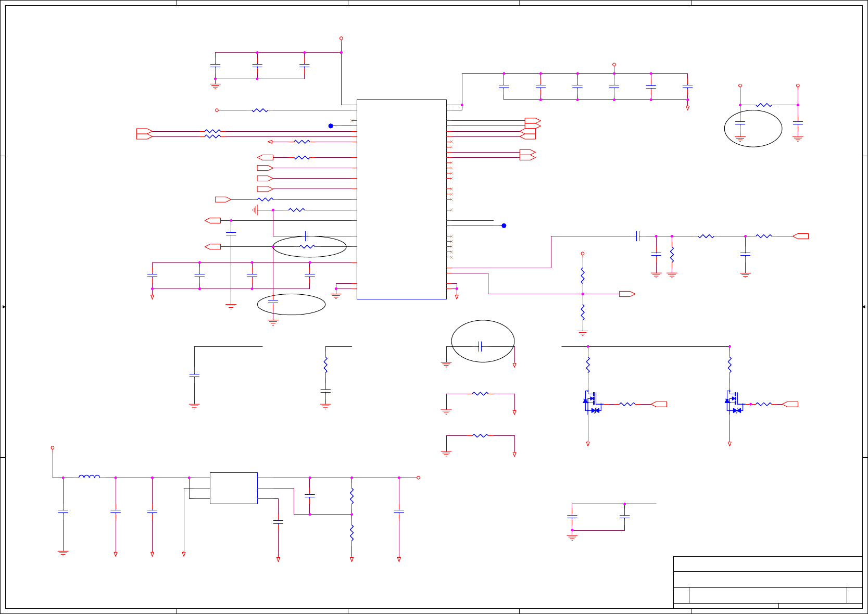Click the title block in the sheet corner
The width and height of the screenshot is (868, 614).
tap(768, 582)
